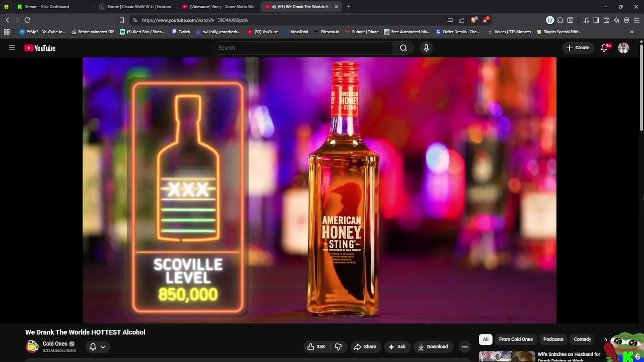Click the page vertical scrollbar
The image size is (644, 362).
pyautogui.click(x=641, y=88)
